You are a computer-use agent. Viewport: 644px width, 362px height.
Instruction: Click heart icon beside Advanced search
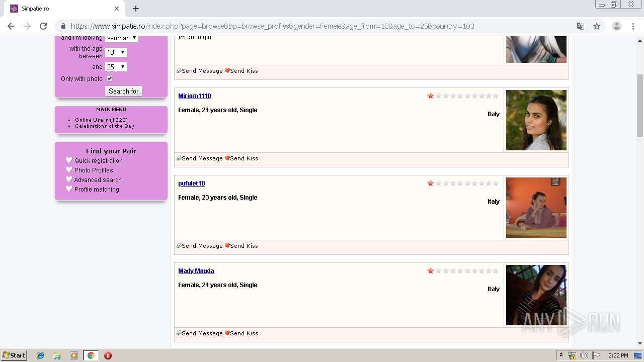[69, 179]
